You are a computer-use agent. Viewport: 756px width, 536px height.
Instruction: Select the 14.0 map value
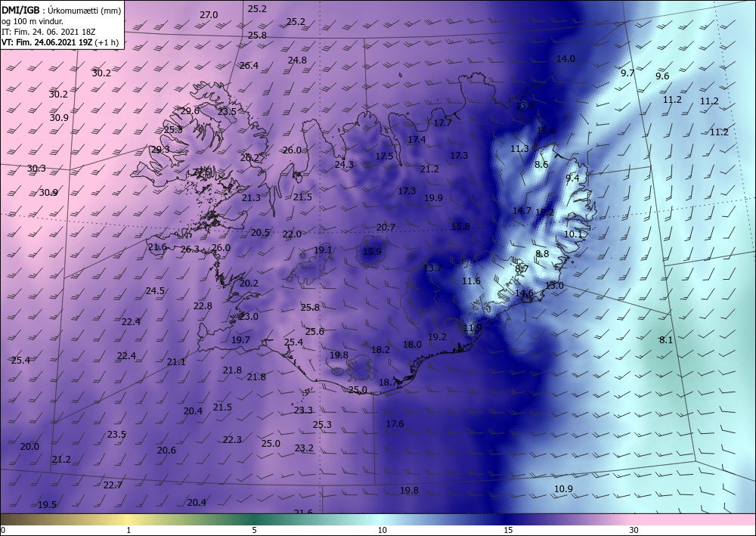(x=565, y=59)
